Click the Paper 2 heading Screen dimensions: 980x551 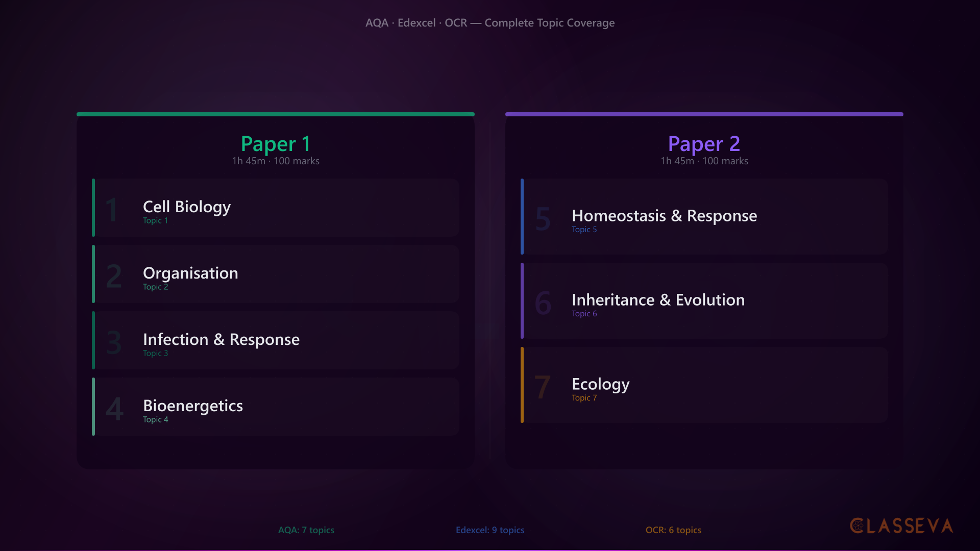(x=704, y=144)
